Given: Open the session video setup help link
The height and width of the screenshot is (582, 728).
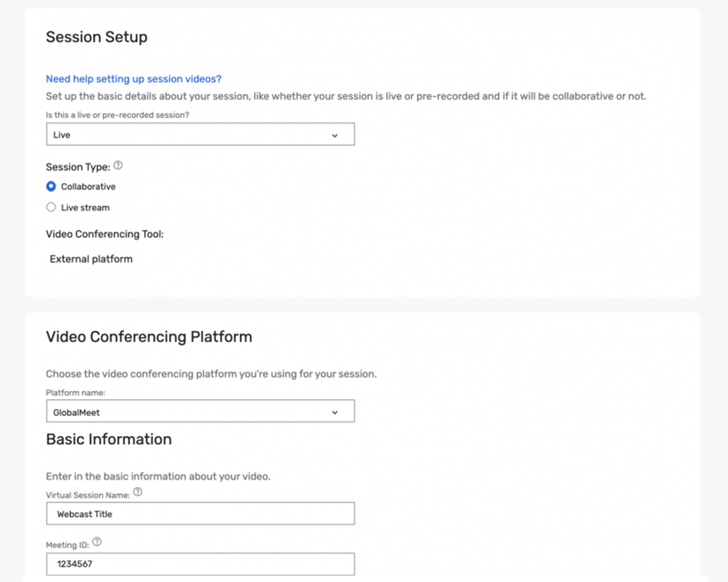Looking at the screenshot, I should coord(133,79).
